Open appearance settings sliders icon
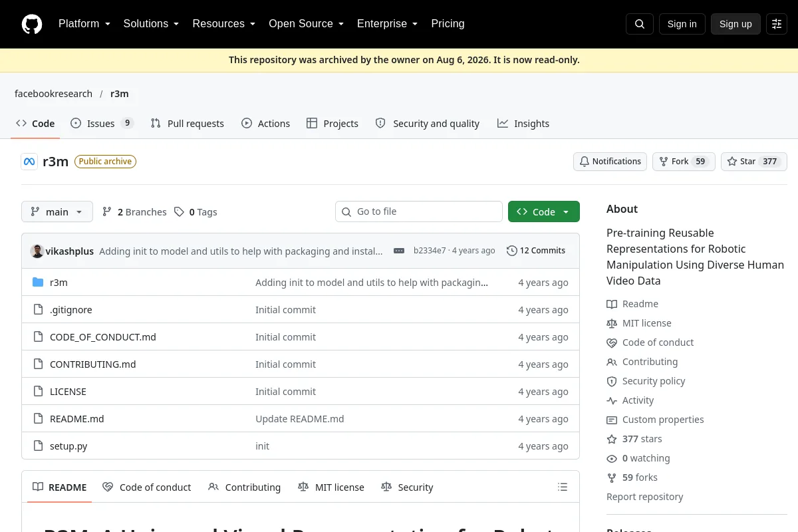Viewport: 798px width, 532px height. point(777,24)
